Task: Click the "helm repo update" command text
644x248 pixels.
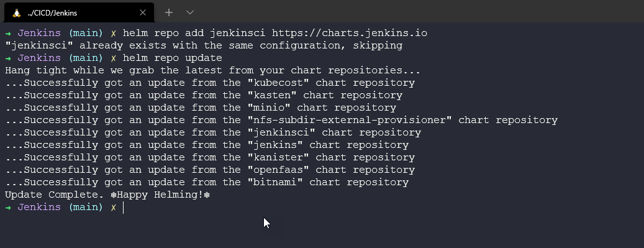Action: [x=173, y=58]
